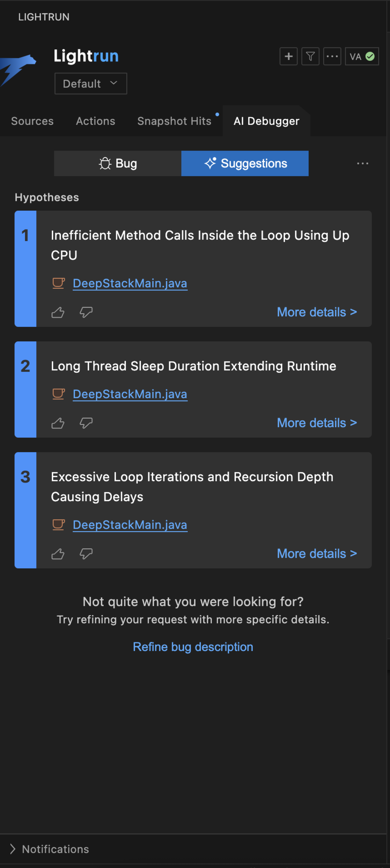Switch to the Bug view toggle
Screen dimensions: 390x868
(117, 163)
